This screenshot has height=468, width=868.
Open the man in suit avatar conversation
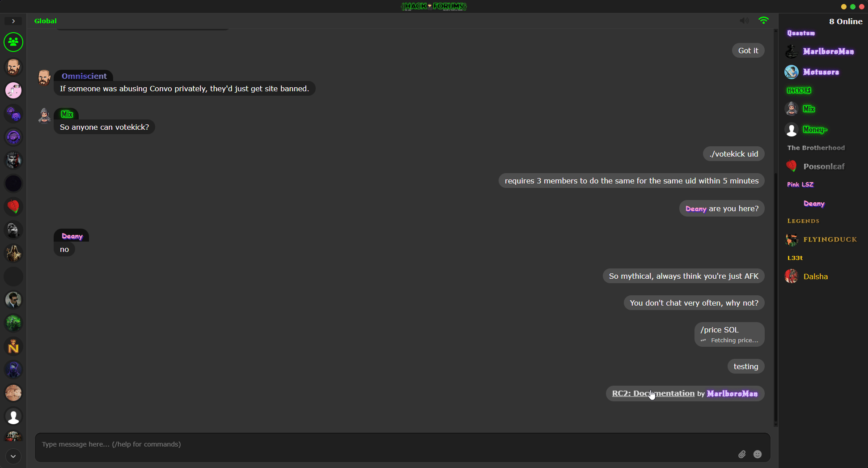[x=13, y=300]
